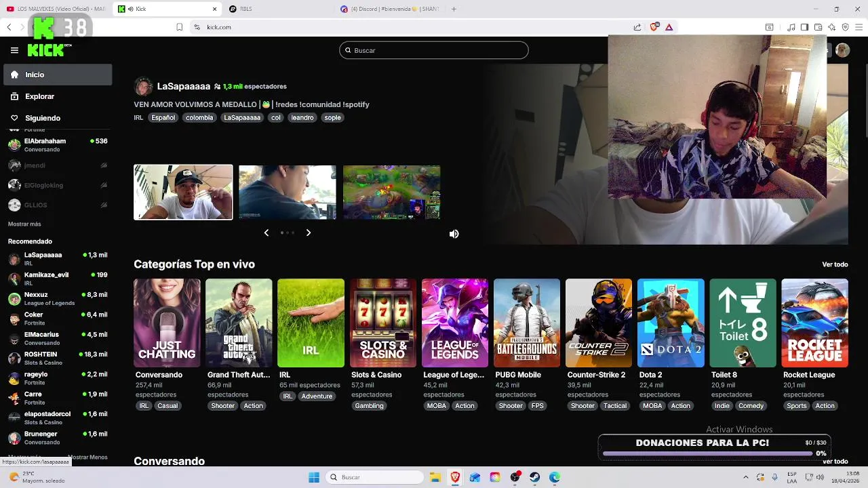Show the browser sidebar panel icon
Screen dimensions: 868x488
pyautogui.click(x=804, y=27)
